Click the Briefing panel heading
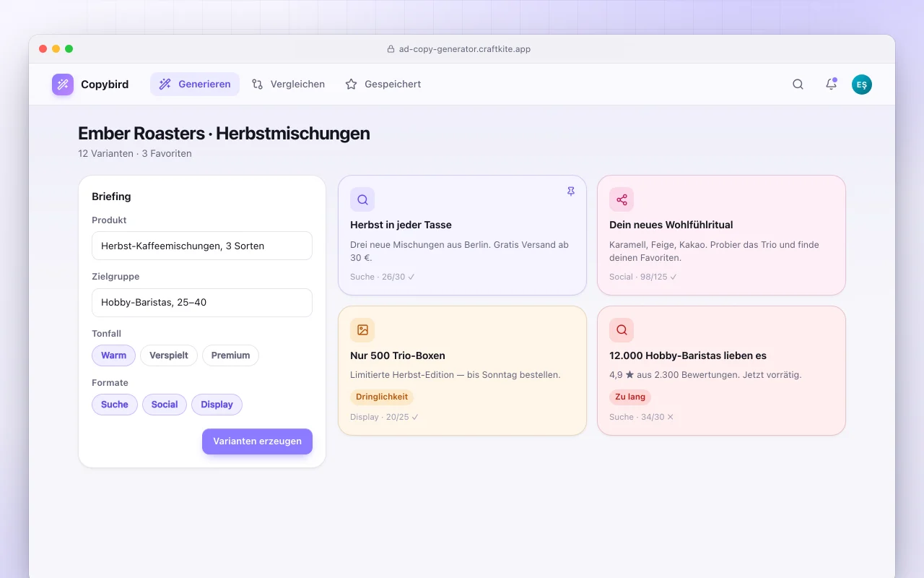Image resolution: width=924 pixels, height=578 pixels. click(111, 197)
